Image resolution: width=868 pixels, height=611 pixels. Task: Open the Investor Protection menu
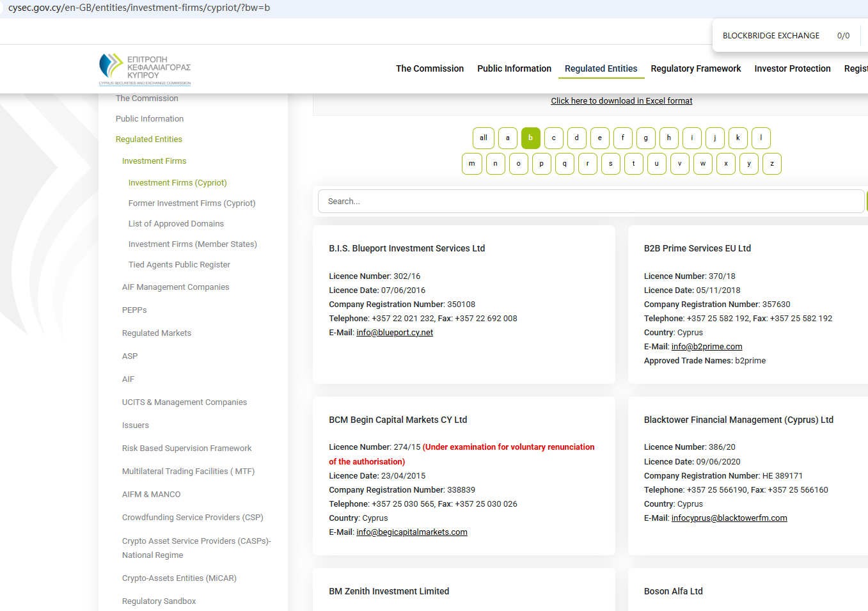tap(792, 68)
